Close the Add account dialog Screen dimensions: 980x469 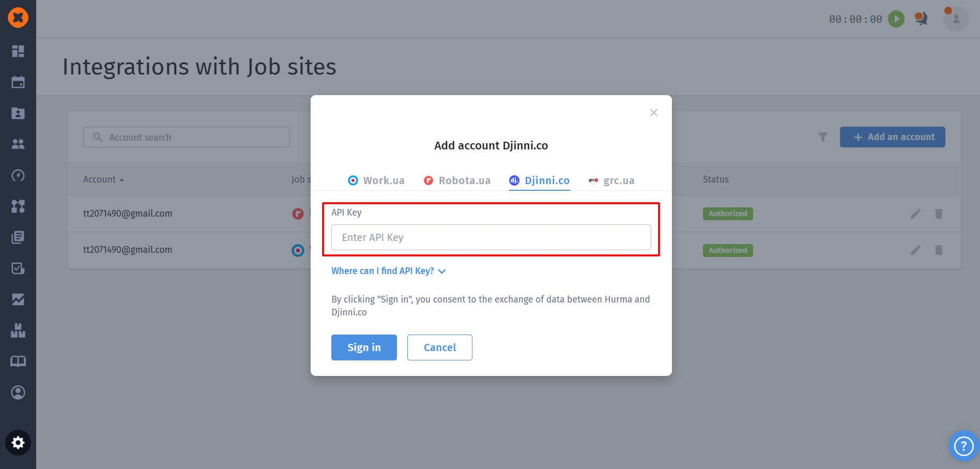(654, 113)
